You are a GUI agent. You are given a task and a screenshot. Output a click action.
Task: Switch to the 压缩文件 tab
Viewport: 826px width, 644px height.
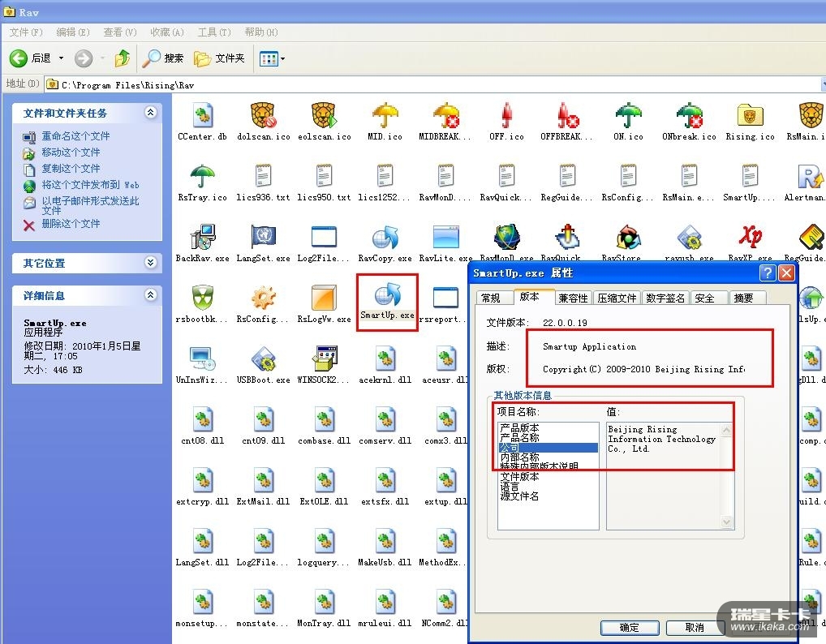click(617, 298)
